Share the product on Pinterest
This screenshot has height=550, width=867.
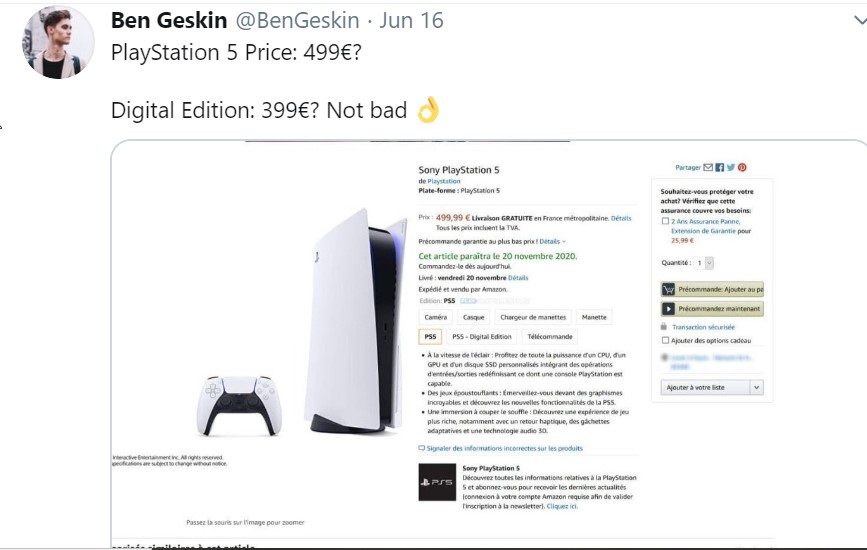tap(742, 167)
